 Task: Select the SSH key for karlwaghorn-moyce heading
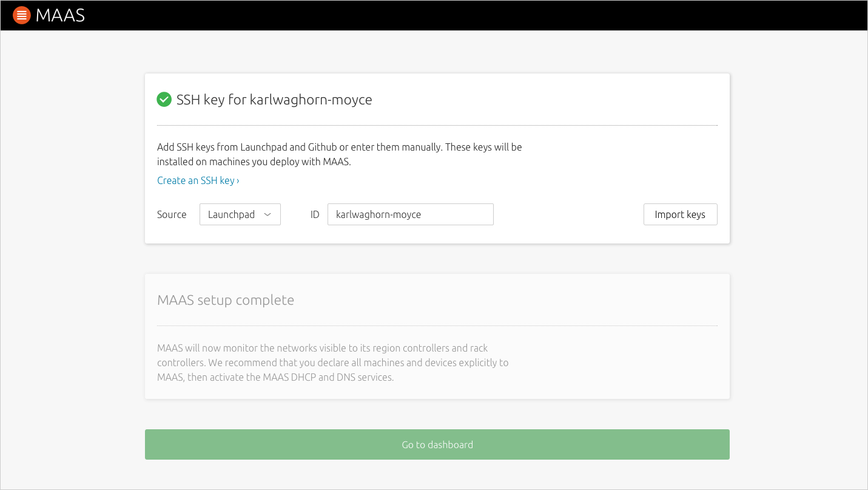click(x=274, y=100)
